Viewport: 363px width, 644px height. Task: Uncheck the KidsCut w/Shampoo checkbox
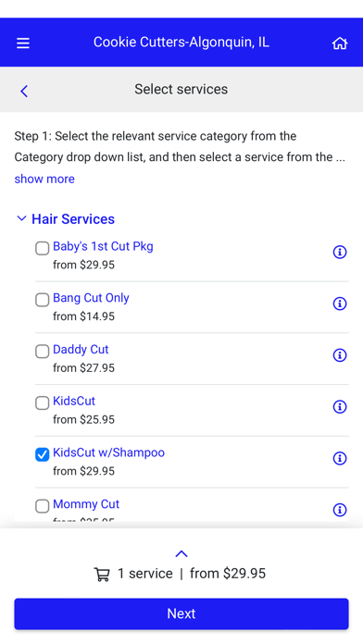tap(42, 454)
